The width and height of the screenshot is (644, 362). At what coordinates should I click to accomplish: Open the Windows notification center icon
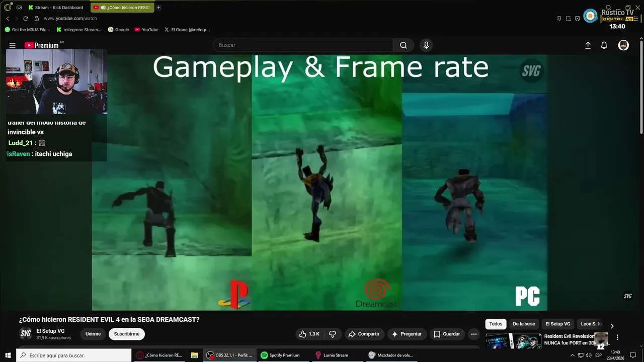coord(632,355)
